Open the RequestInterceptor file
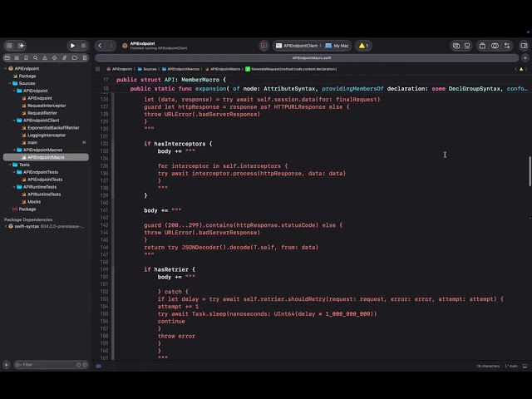This screenshot has height=399, width=532. click(44, 106)
